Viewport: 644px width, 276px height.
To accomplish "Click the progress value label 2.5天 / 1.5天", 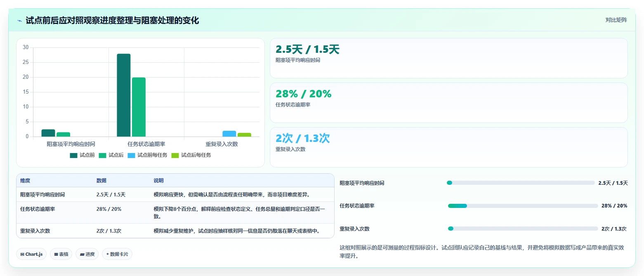I will (613, 183).
